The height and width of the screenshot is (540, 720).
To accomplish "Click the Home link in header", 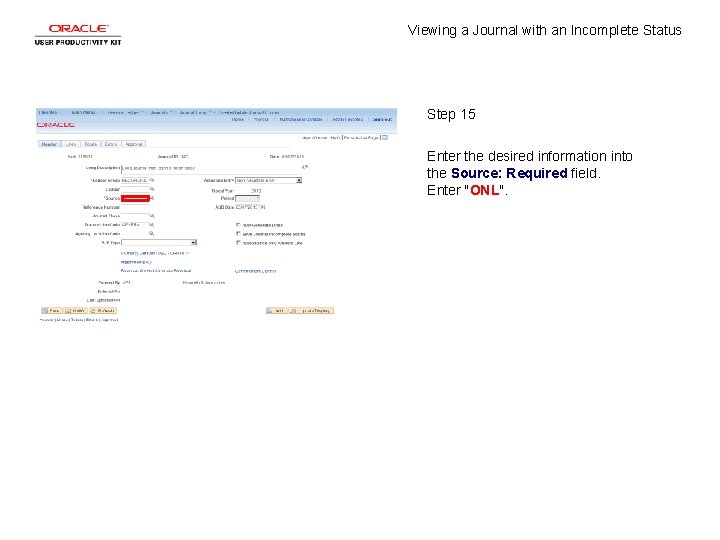I will (237, 119).
